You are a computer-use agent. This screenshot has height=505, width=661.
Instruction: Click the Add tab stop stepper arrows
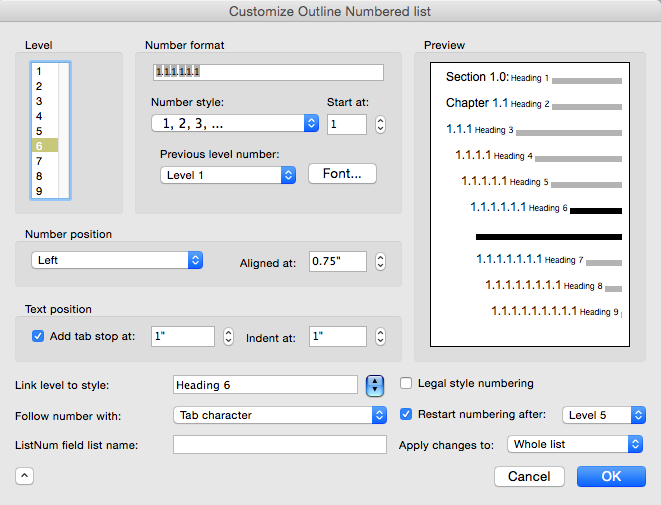click(228, 336)
